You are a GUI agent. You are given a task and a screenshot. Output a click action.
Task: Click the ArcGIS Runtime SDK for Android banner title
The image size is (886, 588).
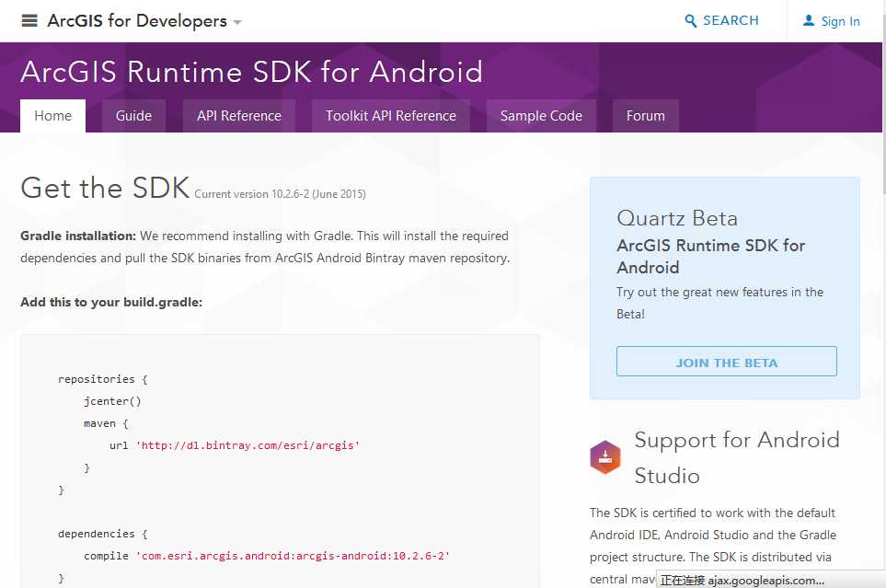[x=252, y=72]
